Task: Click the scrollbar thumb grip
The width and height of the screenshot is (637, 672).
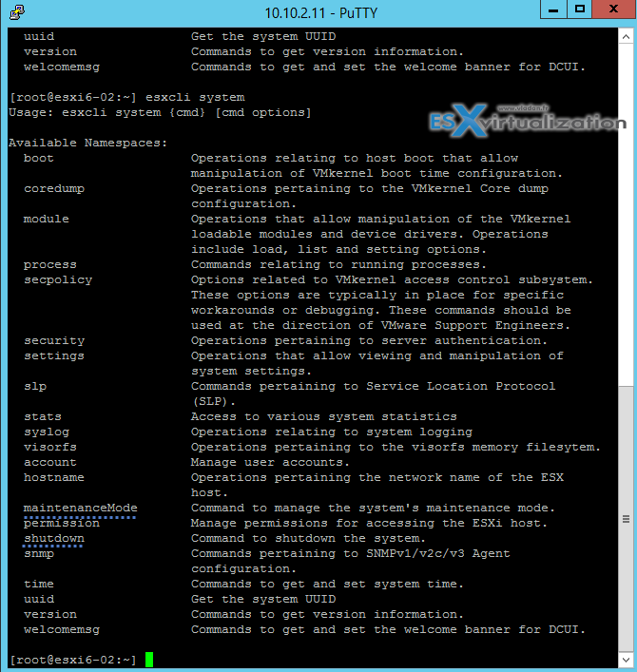Action: pos(626,519)
